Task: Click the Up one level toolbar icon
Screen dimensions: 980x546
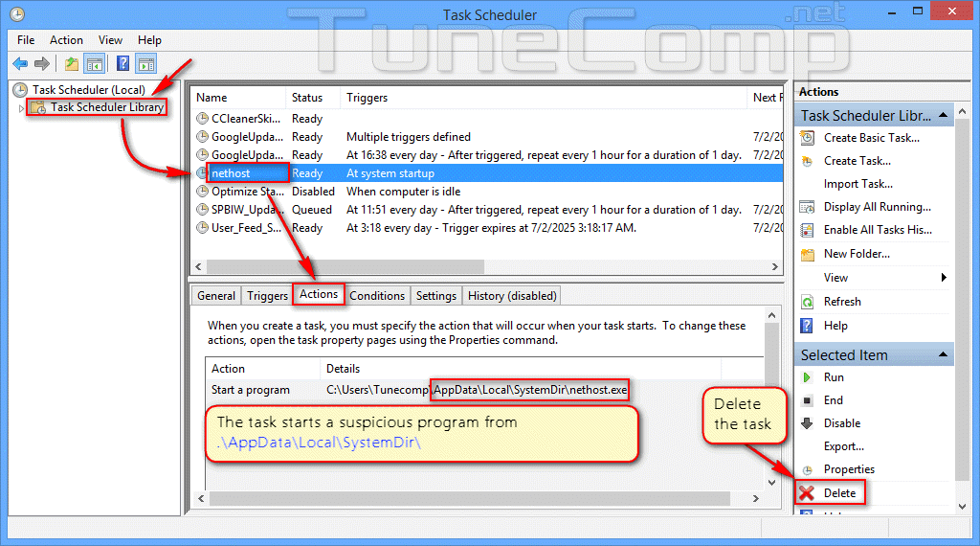Action: tap(72, 63)
